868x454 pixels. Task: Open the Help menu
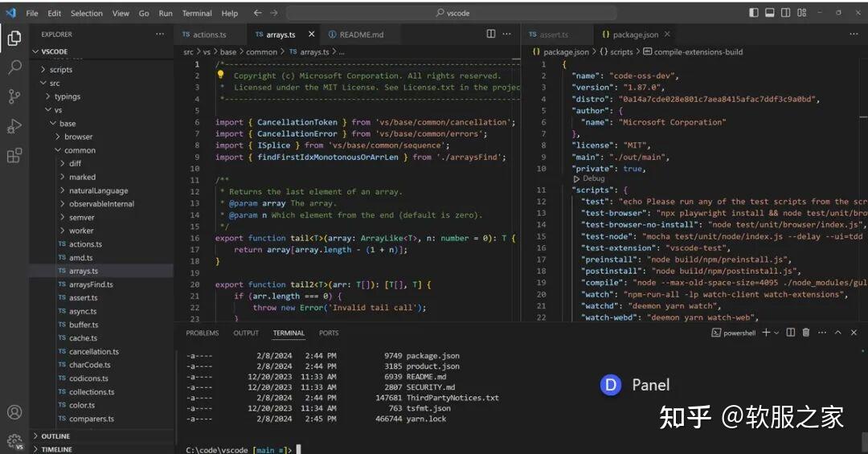coord(230,14)
